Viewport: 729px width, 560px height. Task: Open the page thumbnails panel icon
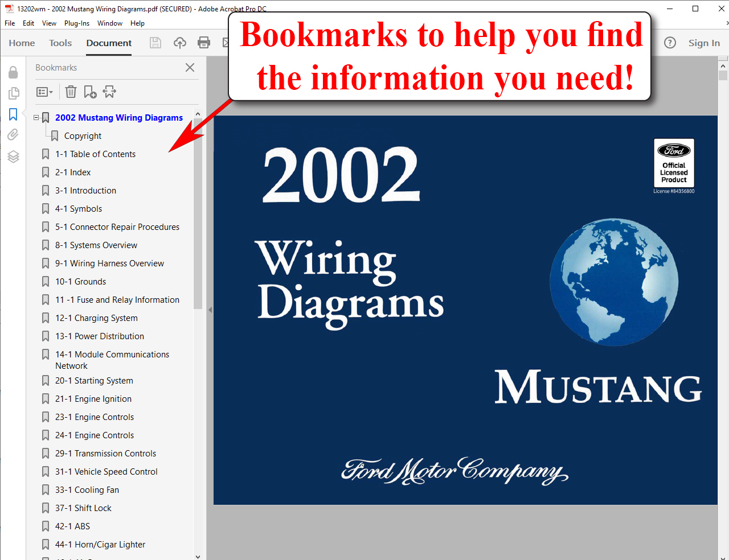coord(14,93)
